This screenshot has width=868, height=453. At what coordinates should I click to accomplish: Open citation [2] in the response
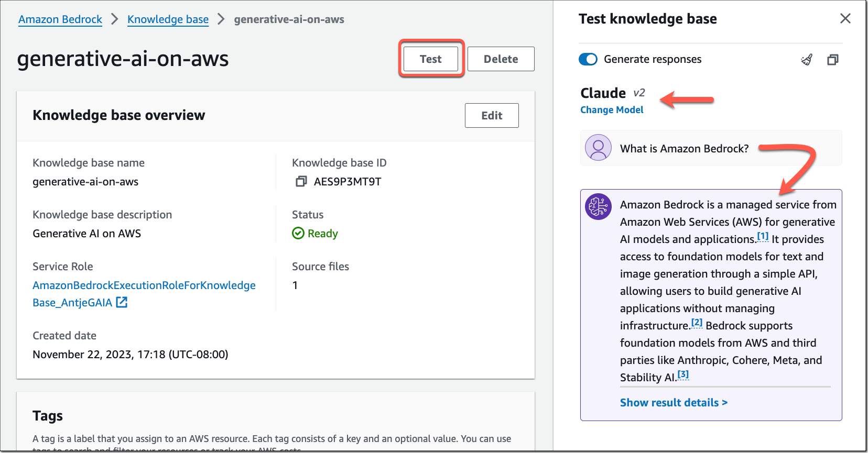tap(697, 323)
